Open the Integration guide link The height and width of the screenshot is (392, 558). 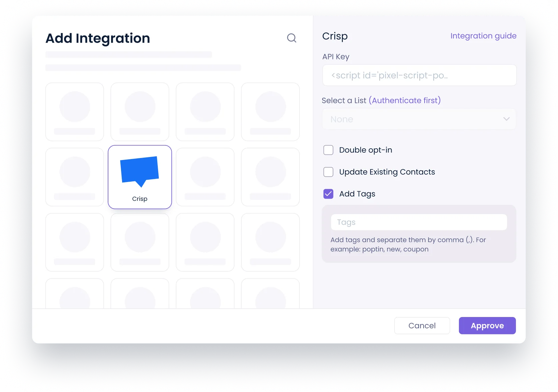coord(483,36)
